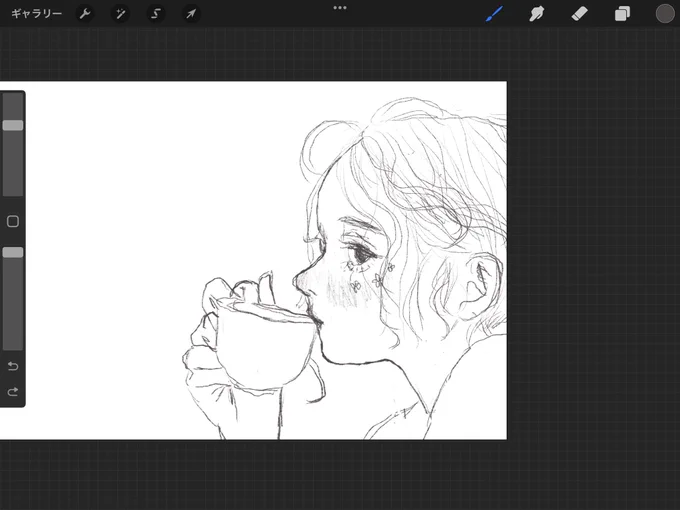
Task: Click the brush opacity slider handle
Action: (x=13, y=252)
